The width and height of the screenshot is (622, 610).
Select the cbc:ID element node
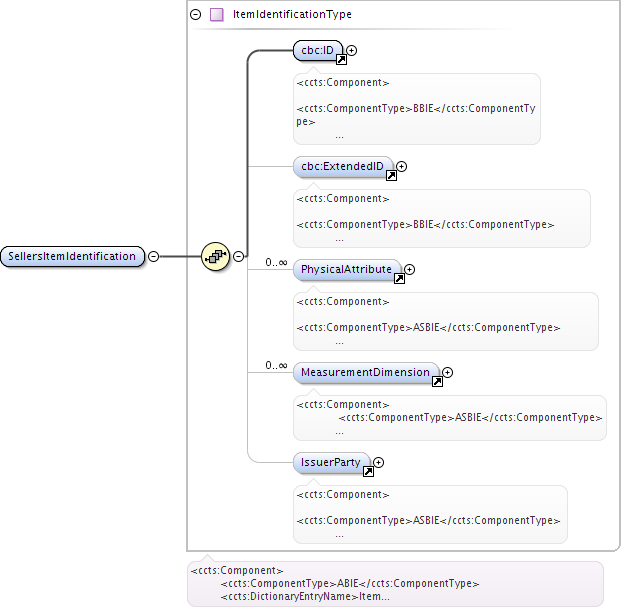pos(317,50)
